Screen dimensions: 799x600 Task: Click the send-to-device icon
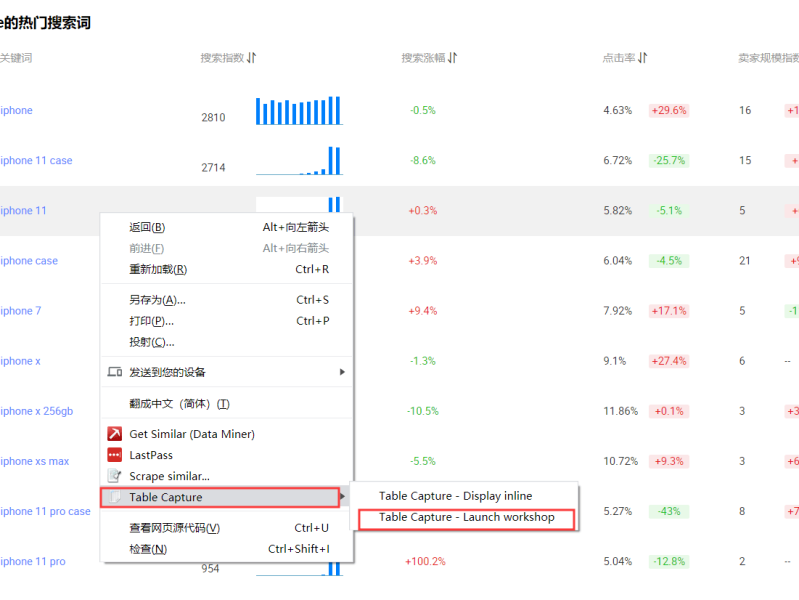point(115,372)
